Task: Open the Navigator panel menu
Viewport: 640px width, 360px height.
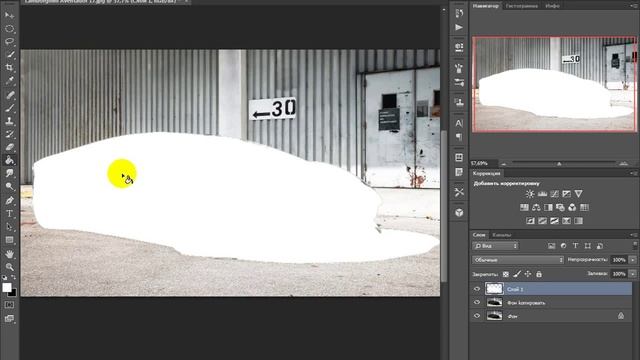Action: [635, 5]
